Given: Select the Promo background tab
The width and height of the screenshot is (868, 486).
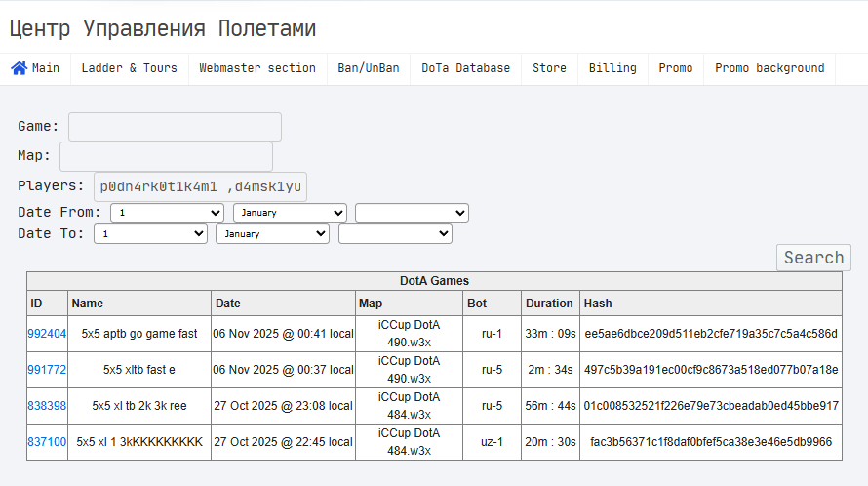Looking at the screenshot, I should pos(769,68).
